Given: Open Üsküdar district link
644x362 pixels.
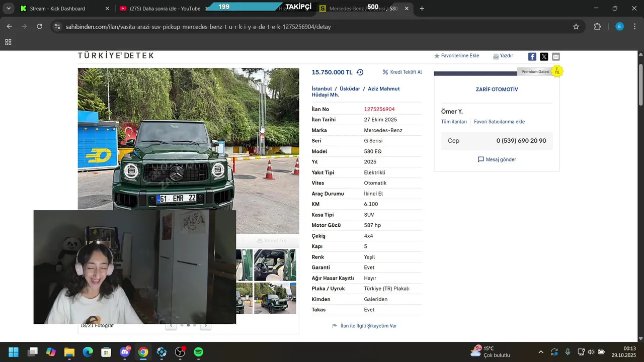Looking at the screenshot, I should [350, 88].
